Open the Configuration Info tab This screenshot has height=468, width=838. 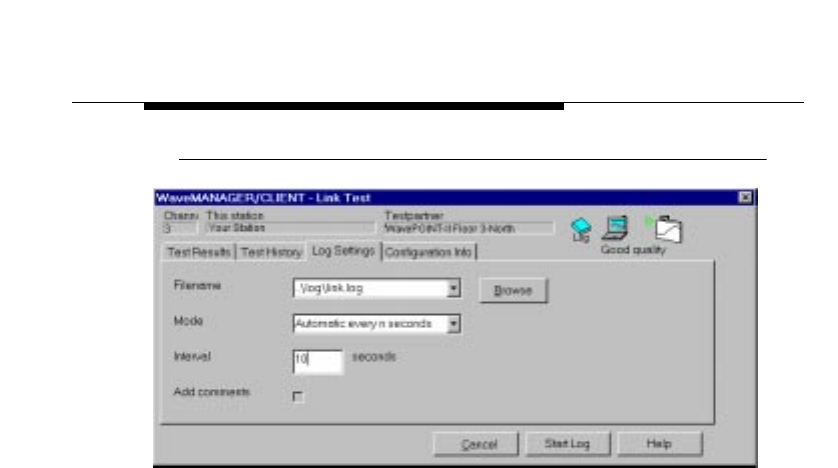tap(428, 252)
